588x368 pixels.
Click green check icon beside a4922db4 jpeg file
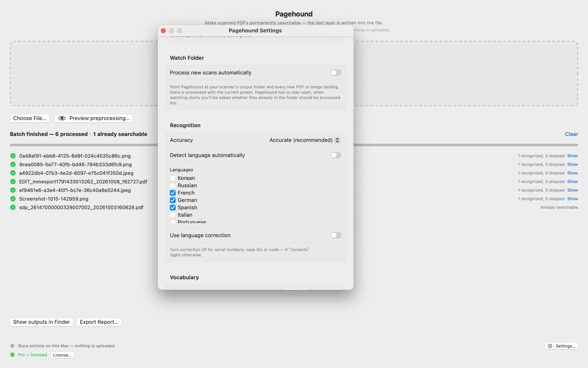[13, 173]
